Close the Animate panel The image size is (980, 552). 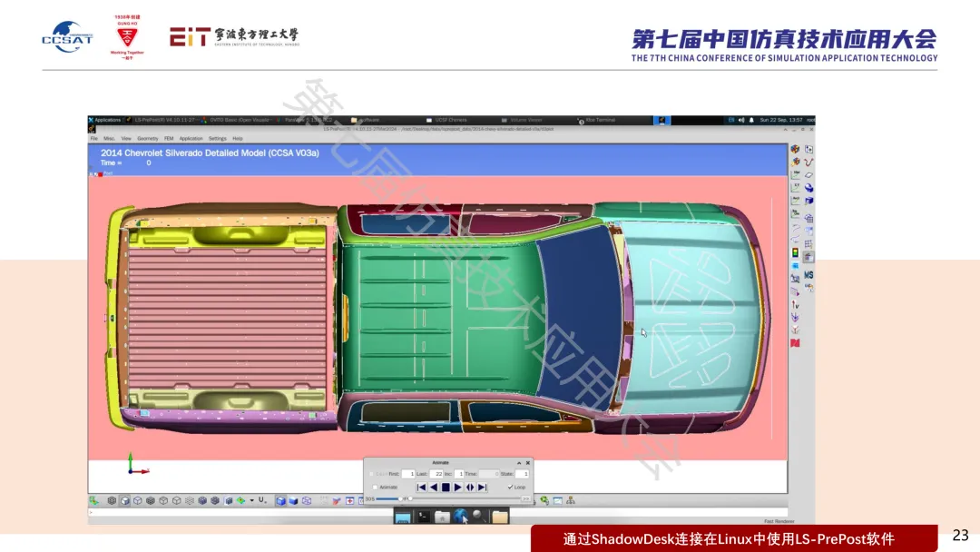coord(528,463)
